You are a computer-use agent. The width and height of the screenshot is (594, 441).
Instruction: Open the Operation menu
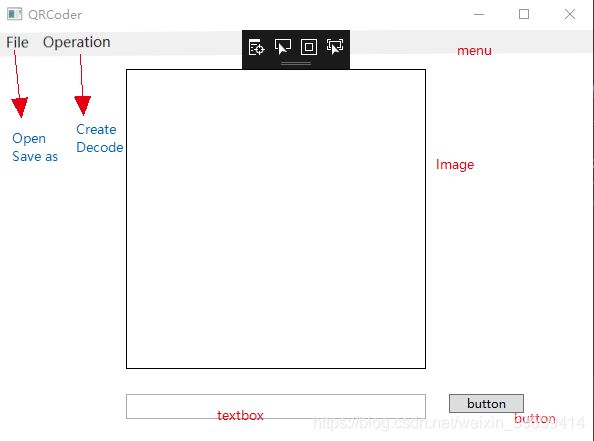coord(77,42)
